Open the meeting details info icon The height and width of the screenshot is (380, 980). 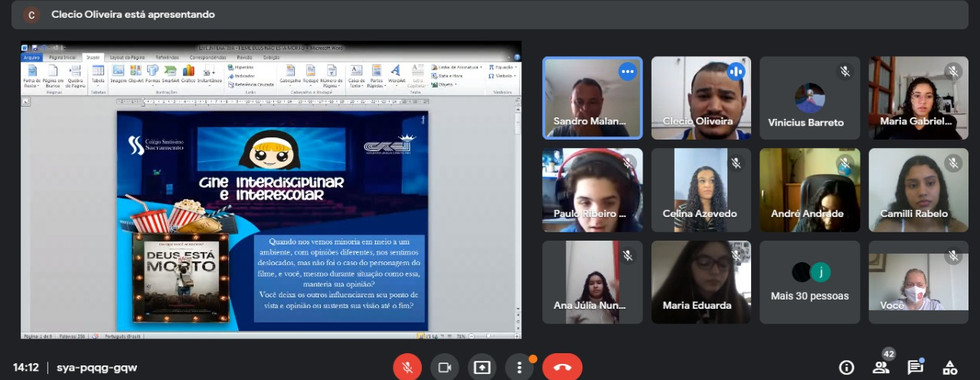point(846,368)
